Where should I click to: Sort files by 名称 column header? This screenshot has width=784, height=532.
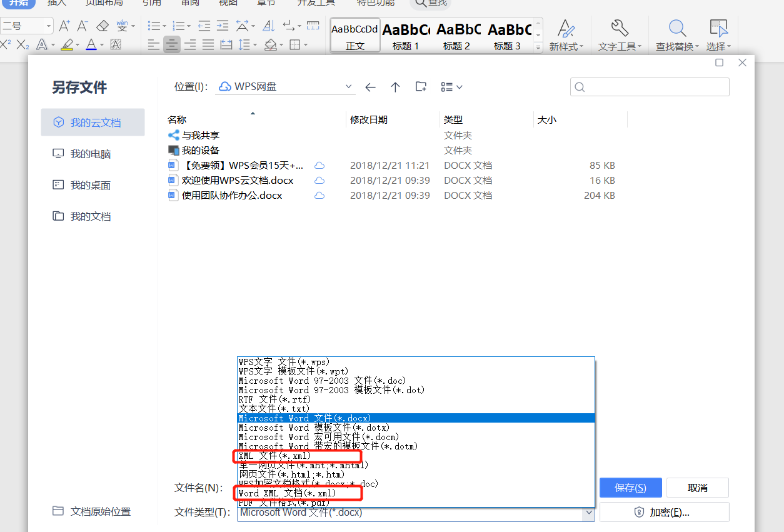pos(255,119)
